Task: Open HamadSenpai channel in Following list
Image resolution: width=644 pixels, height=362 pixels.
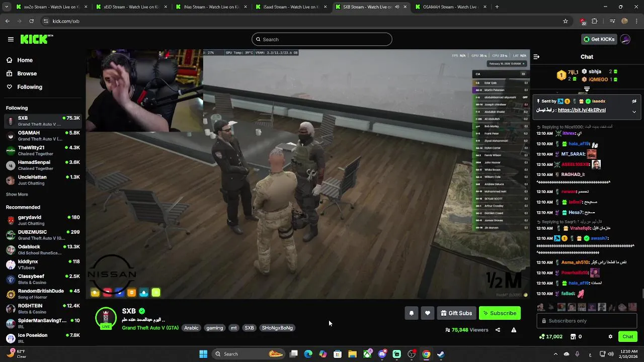Action: (x=43, y=165)
